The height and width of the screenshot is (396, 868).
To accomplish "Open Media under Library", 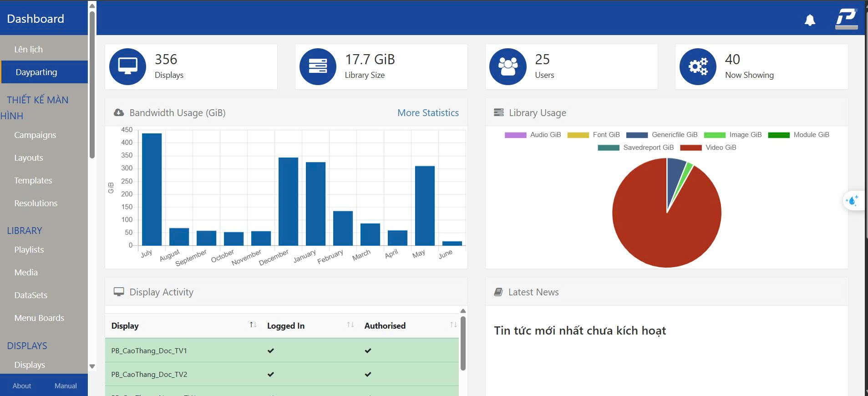I will point(26,272).
